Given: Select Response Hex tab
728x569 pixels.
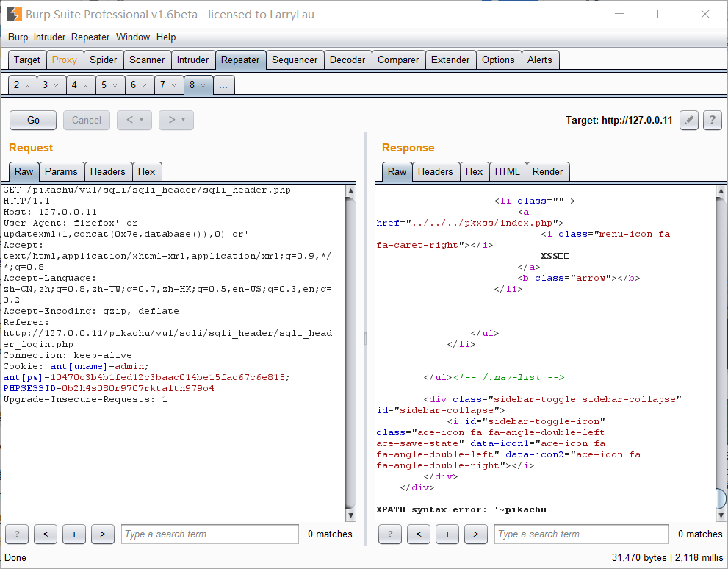Looking at the screenshot, I should tap(475, 172).
